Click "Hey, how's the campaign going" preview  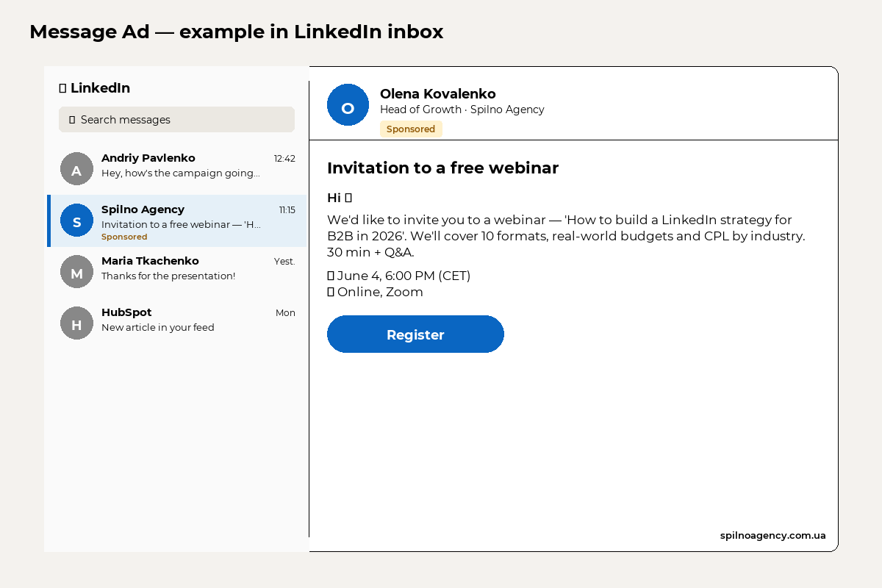point(181,173)
